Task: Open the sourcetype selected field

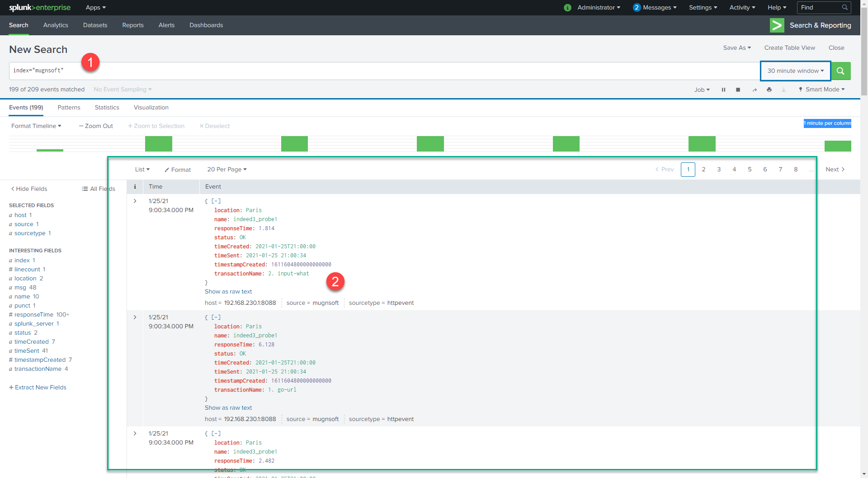Action: coord(30,233)
